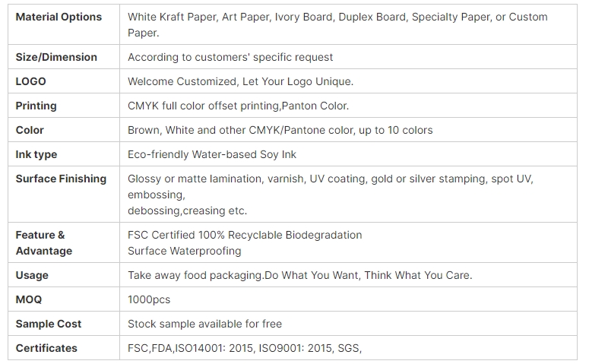Click the glossy or matte lamination description
589x364 pixels.
coord(330,194)
